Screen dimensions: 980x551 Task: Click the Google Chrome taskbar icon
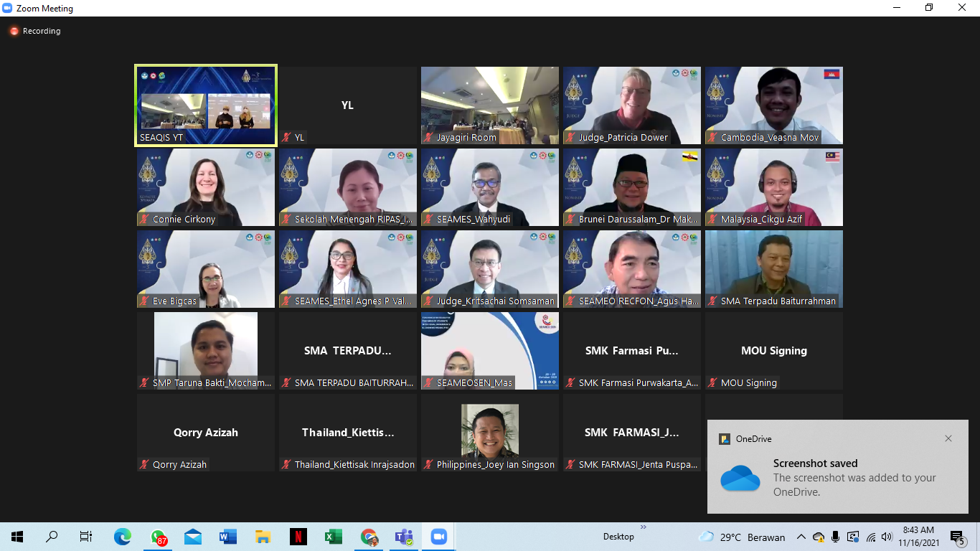[x=369, y=537]
